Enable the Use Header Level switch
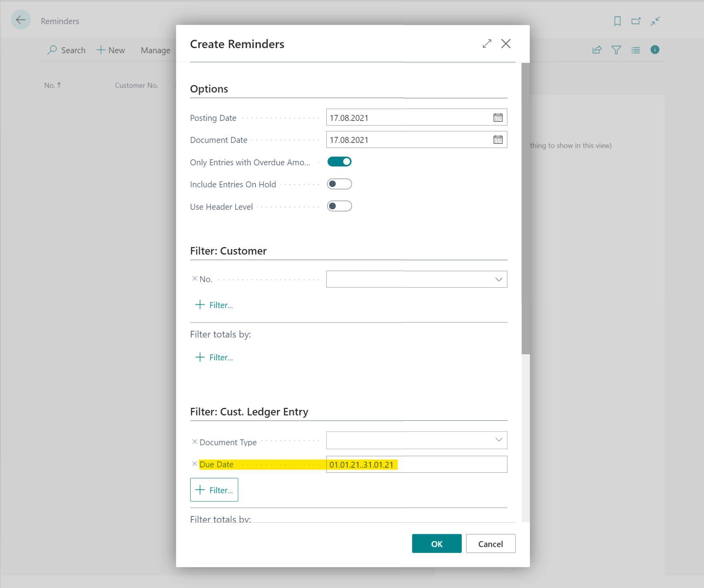Screen dimensions: 704x588 point(339,206)
